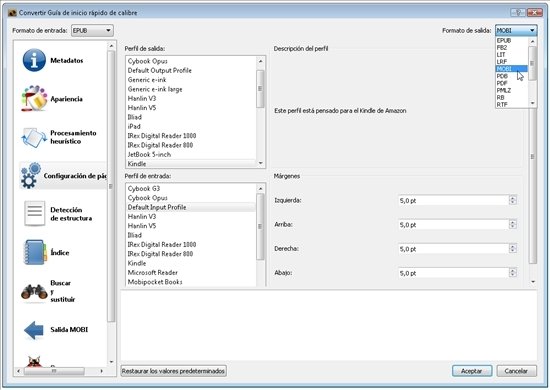
Task: Click the calibre icon in the title bar
Action: 12,13
